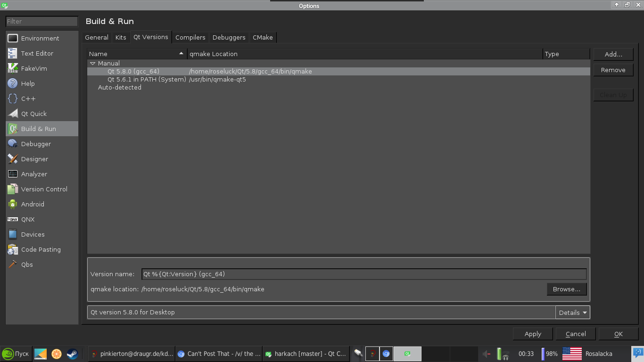Open the Help settings category
Screen dimensions: 644x362
42,83
